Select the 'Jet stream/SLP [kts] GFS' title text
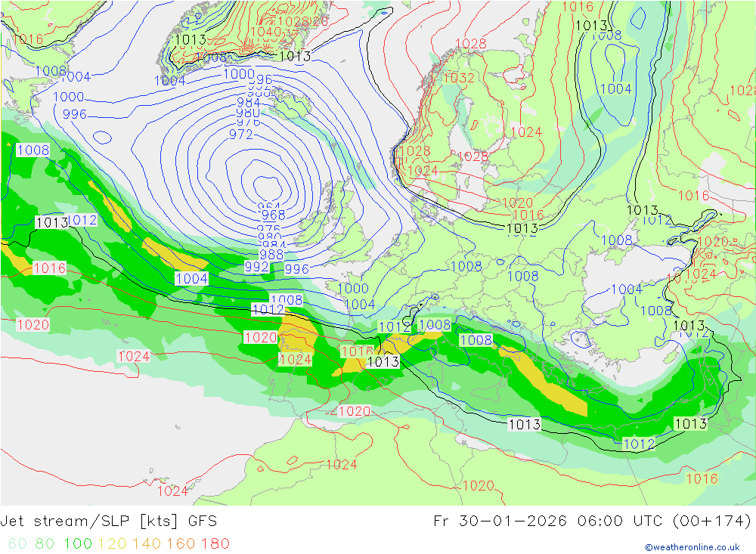The image size is (756, 554). click(x=108, y=522)
